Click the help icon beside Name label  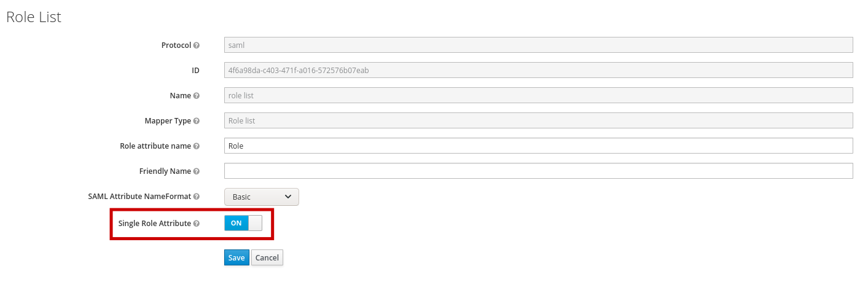click(x=197, y=96)
